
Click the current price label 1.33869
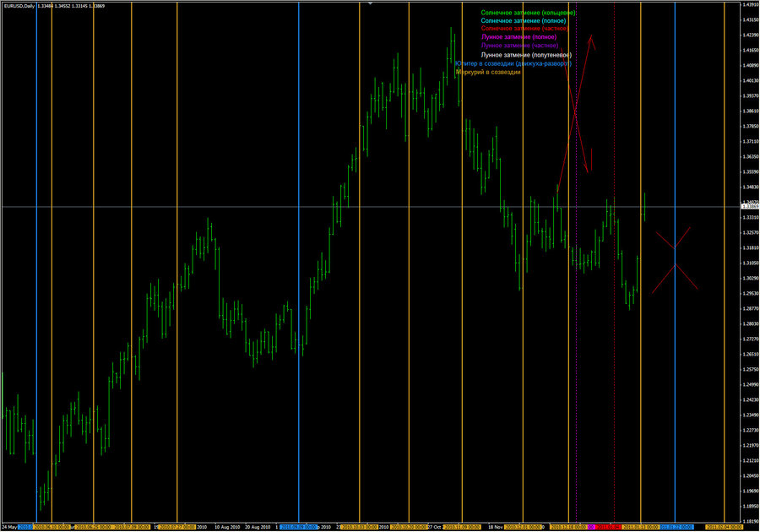pyautogui.click(x=751, y=206)
